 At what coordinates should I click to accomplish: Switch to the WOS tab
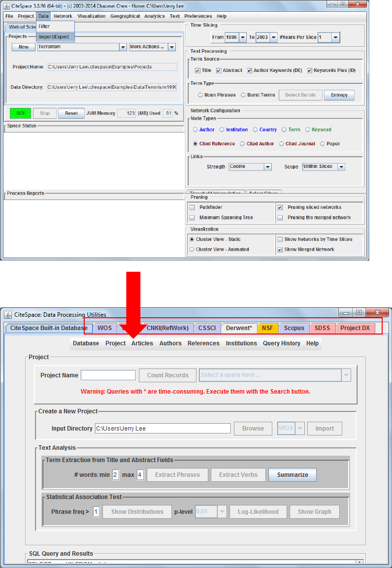coord(104,328)
